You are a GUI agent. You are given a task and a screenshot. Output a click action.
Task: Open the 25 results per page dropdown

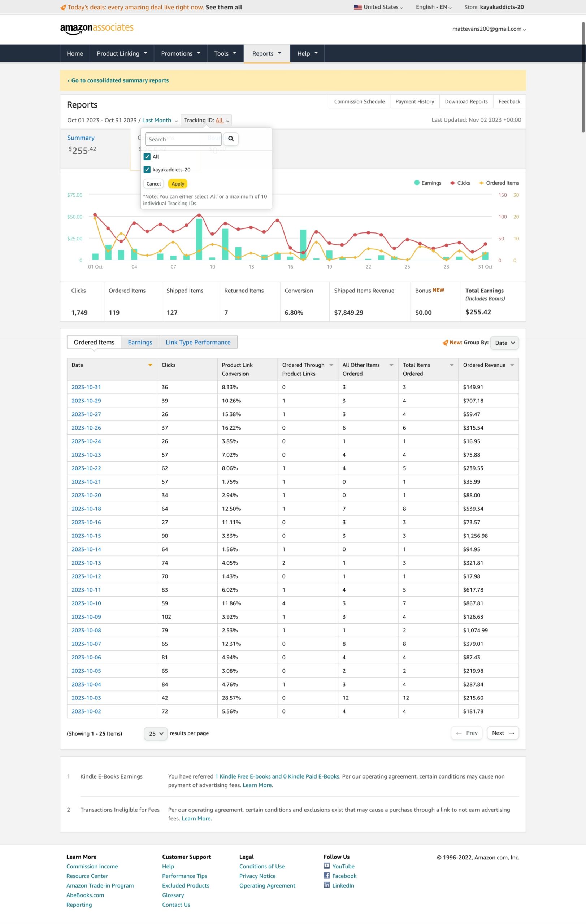coord(155,733)
